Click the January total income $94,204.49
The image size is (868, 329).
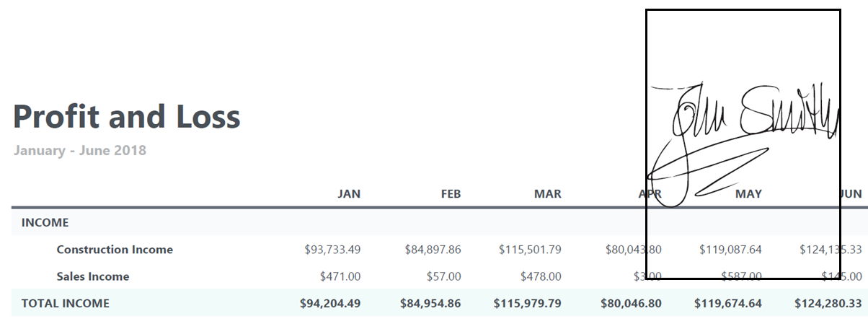pos(330,303)
